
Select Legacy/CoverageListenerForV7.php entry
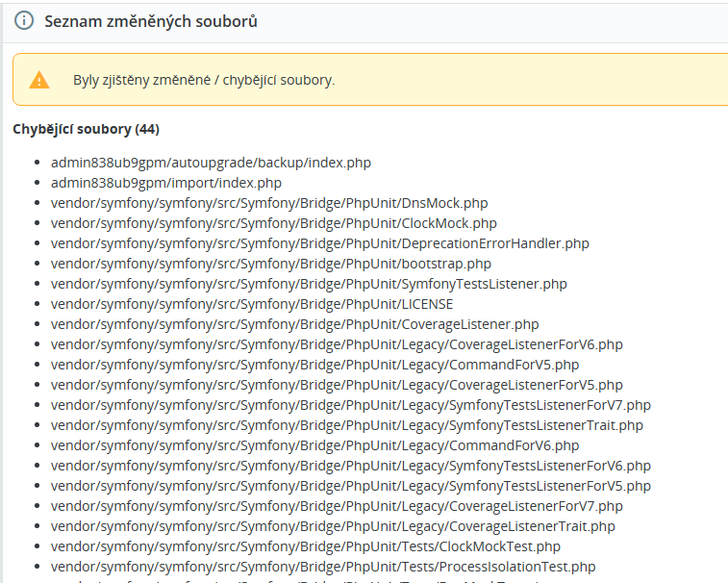click(337, 506)
